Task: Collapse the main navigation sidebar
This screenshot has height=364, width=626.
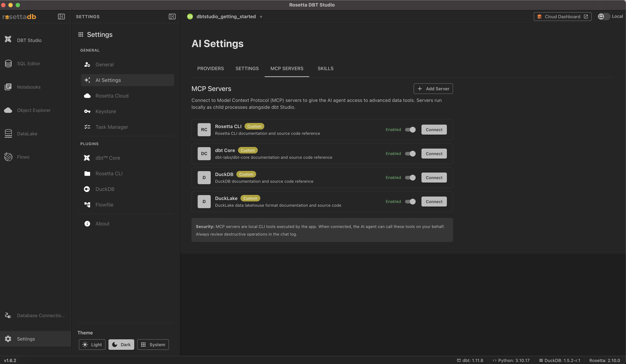Action: [x=61, y=17]
